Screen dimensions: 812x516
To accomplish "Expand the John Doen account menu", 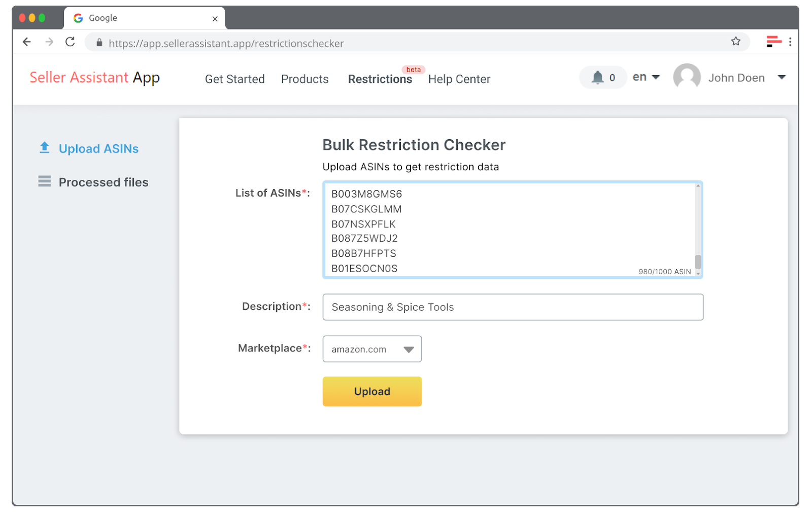I will point(781,77).
